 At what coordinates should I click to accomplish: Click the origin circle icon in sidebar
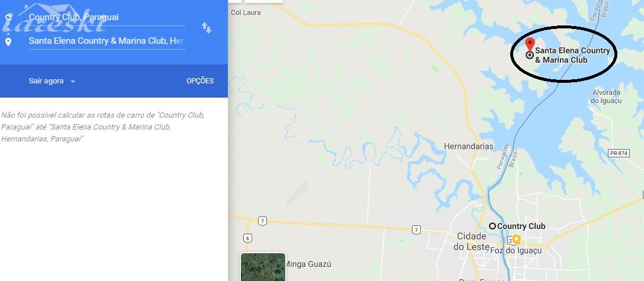[9, 17]
